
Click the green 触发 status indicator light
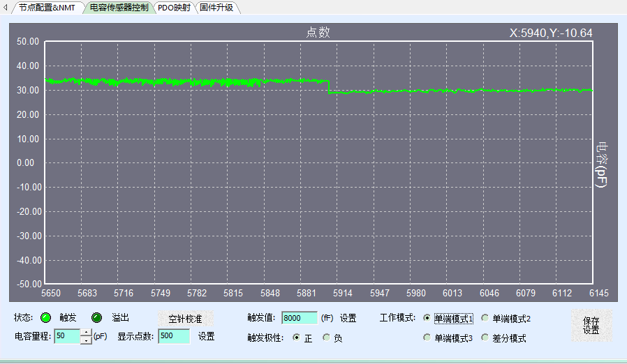click(46, 318)
